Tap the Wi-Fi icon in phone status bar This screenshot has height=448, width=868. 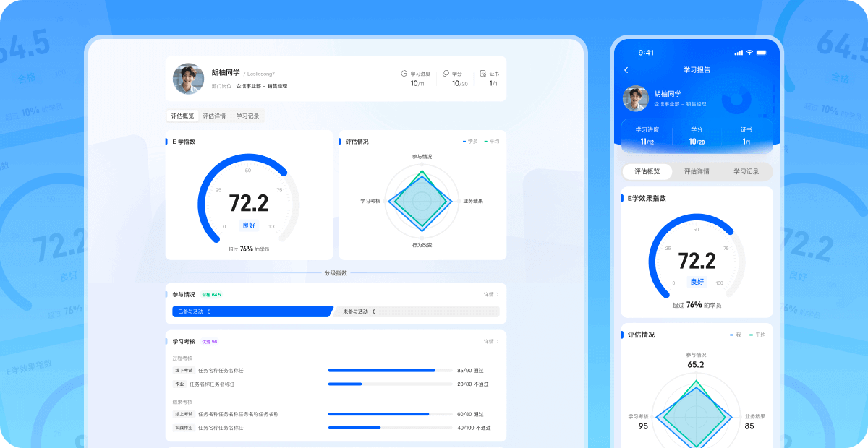pos(750,53)
